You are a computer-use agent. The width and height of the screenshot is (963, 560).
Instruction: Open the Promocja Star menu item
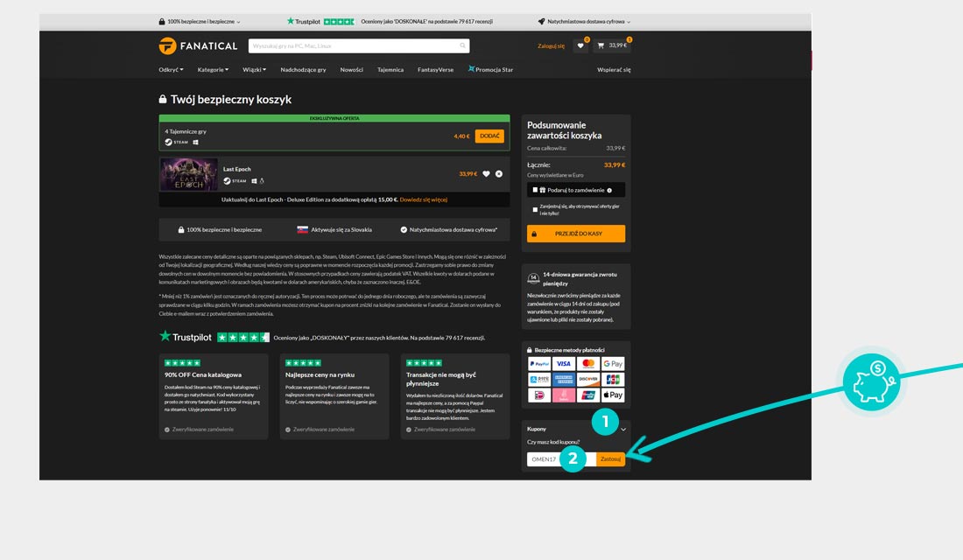(x=490, y=70)
